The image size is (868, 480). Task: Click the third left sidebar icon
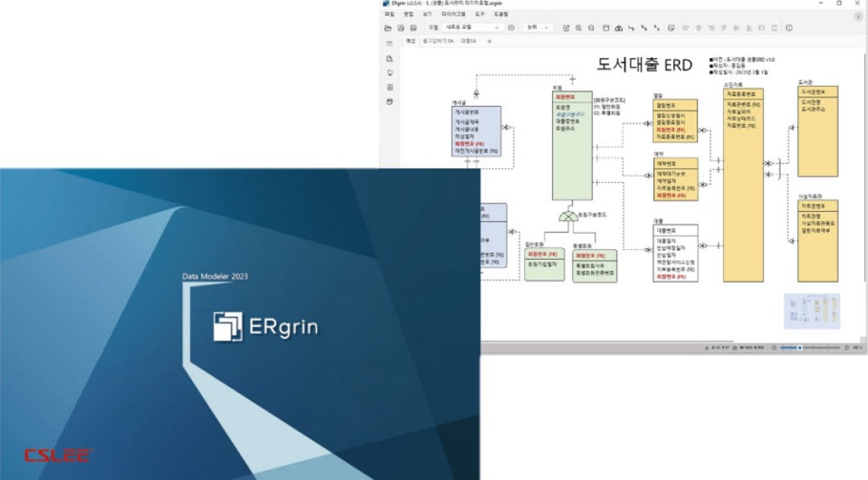coord(390,88)
